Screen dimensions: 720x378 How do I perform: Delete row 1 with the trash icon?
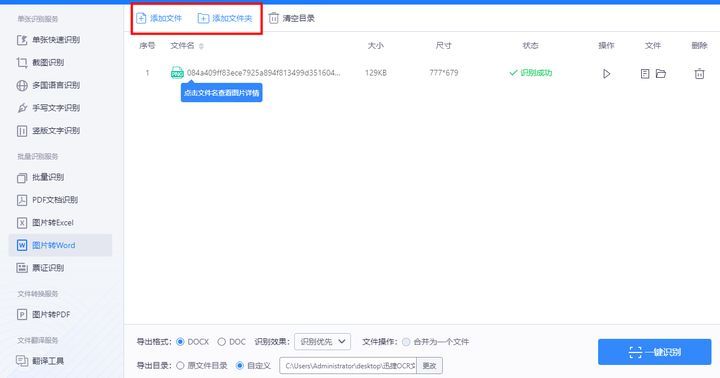pos(699,73)
